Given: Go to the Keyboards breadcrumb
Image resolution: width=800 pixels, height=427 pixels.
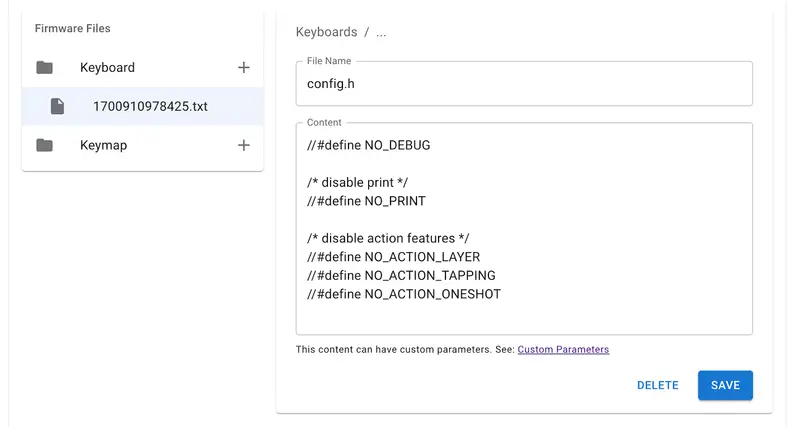Looking at the screenshot, I should pos(325,32).
